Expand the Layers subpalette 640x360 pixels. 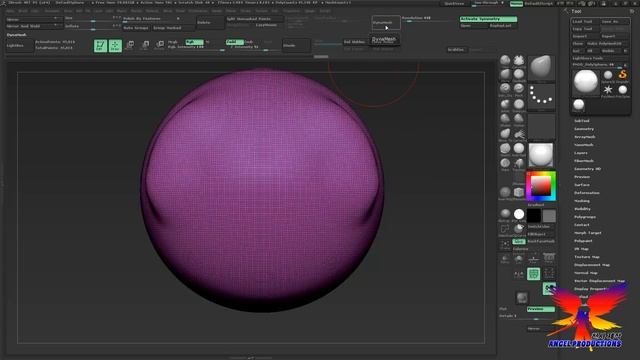coord(581,153)
